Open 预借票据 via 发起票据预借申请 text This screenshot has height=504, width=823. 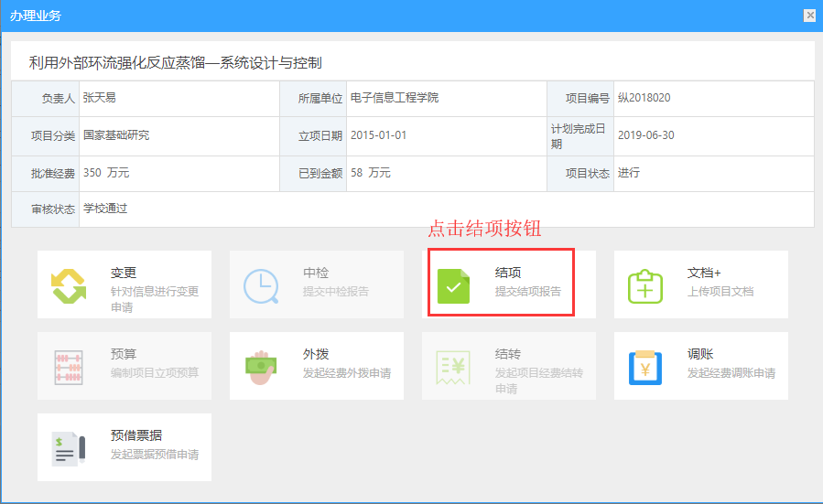[x=155, y=455]
